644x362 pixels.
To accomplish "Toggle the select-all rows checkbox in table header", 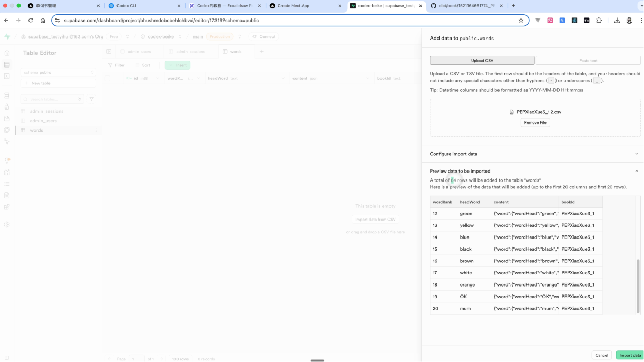I will [108, 78].
